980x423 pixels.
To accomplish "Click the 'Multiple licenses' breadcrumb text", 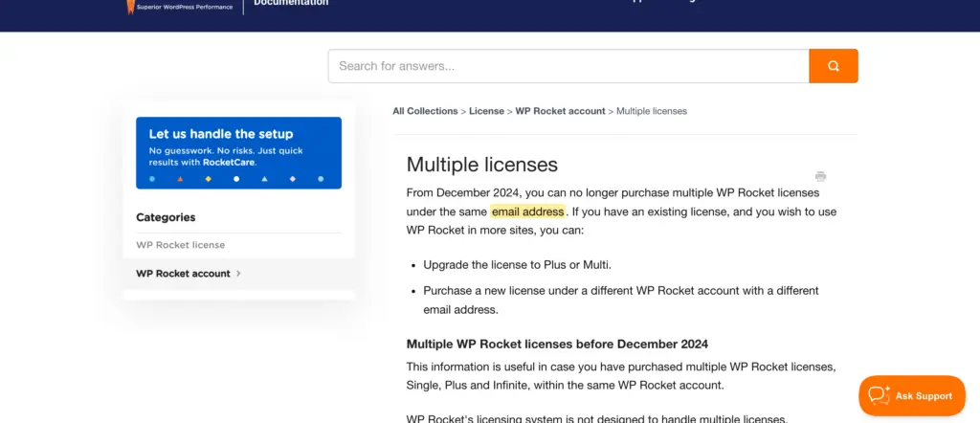I will (x=652, y=111).
